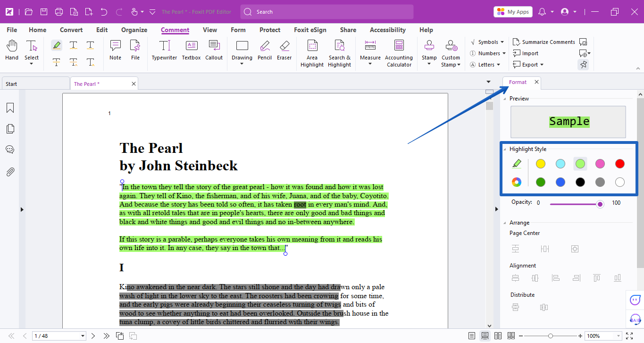Close the Format panel tab
Screen dimensions: 644x343
pyautogui.click(x=536, y=82)
